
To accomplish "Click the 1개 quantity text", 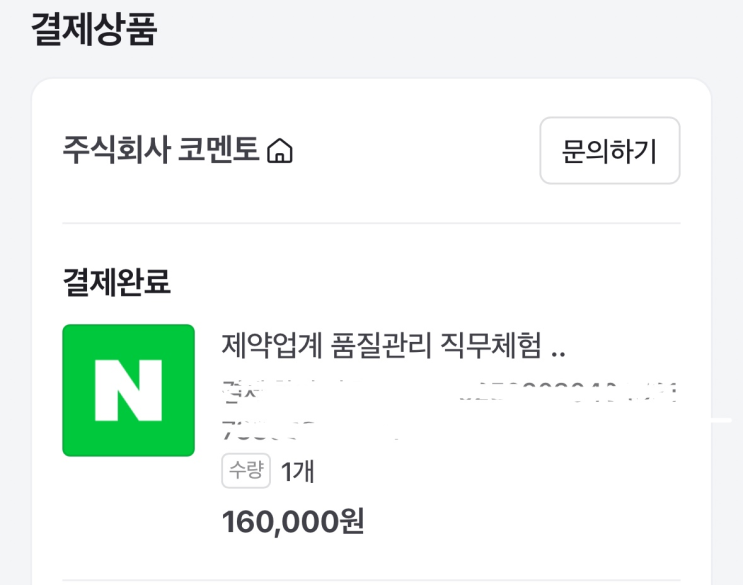I will 298,471.
